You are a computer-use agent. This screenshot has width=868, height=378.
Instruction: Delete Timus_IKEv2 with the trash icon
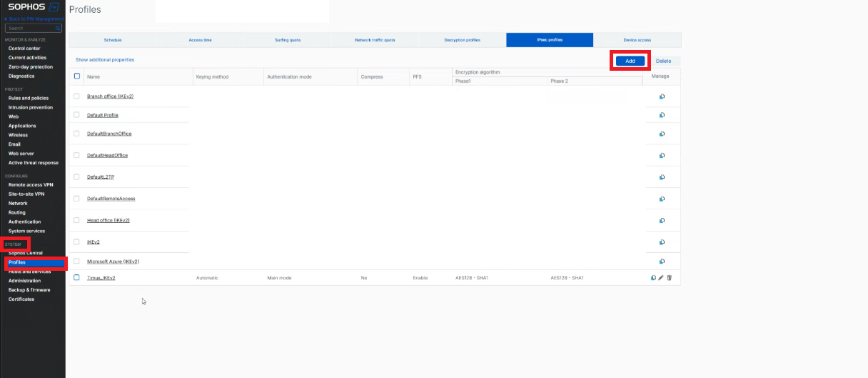(670, 278)
